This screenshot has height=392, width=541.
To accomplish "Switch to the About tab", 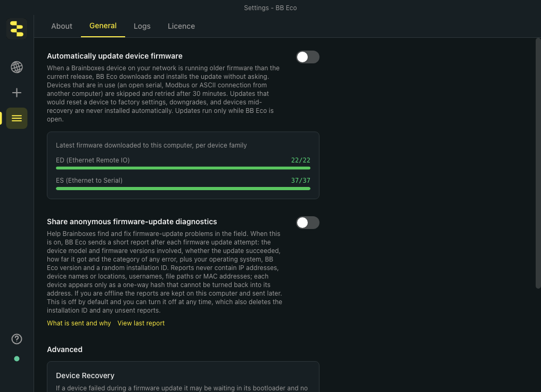I will point(62,26).
